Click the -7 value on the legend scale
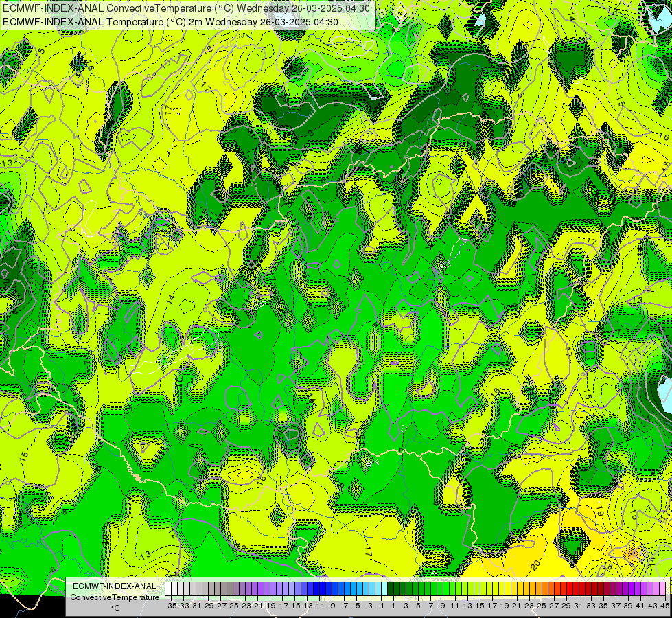 344,606
